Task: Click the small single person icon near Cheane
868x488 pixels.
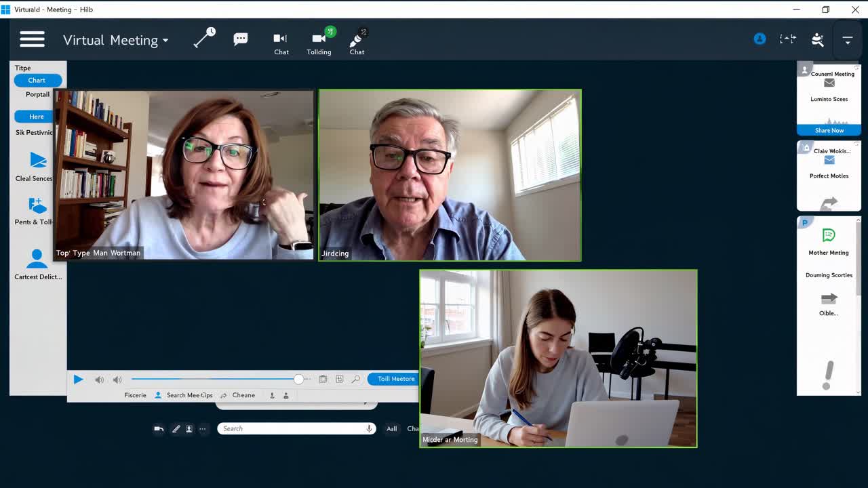Action: click(272, 396)
